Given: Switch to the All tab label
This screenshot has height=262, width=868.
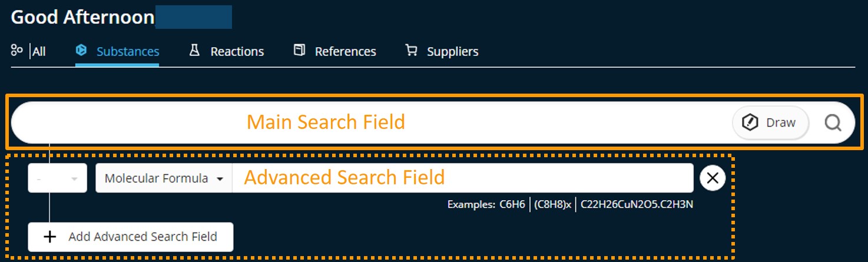Looking at the screenshot, I should pyautogui.click(x=39, y=52).
